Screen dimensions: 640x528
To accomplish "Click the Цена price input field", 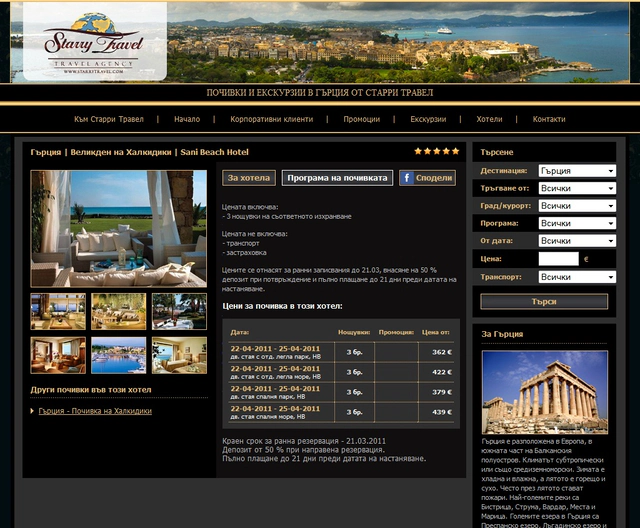I will coord(558,259).
